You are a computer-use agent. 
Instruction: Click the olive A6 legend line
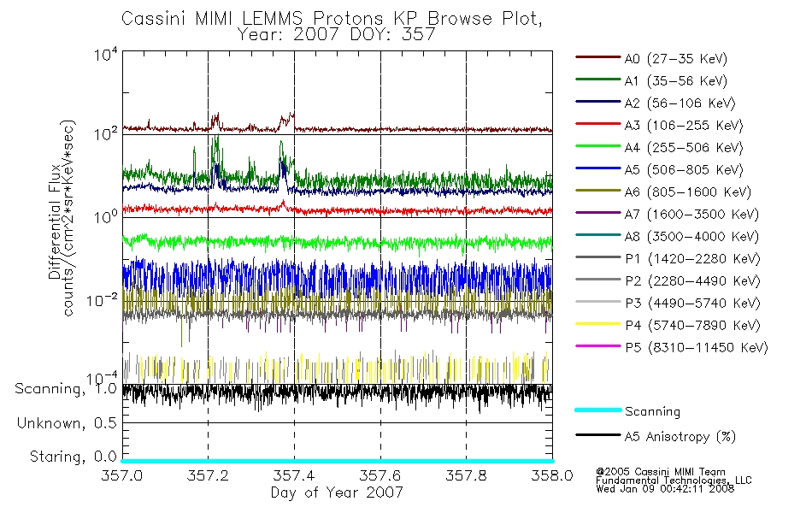598,191
